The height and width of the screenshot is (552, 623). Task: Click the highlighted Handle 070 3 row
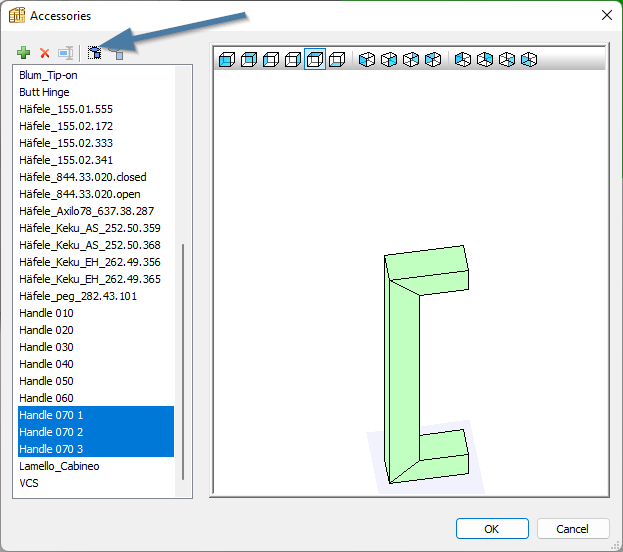point(96,449)
